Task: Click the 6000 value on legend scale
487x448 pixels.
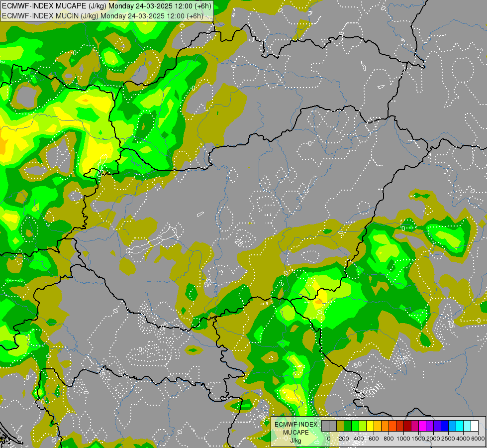Action: click(x=478, y=439)
